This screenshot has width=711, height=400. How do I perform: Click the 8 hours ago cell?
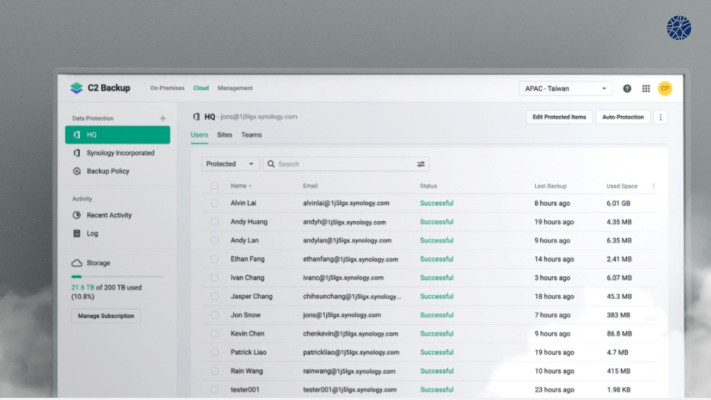tap(552, 203)
